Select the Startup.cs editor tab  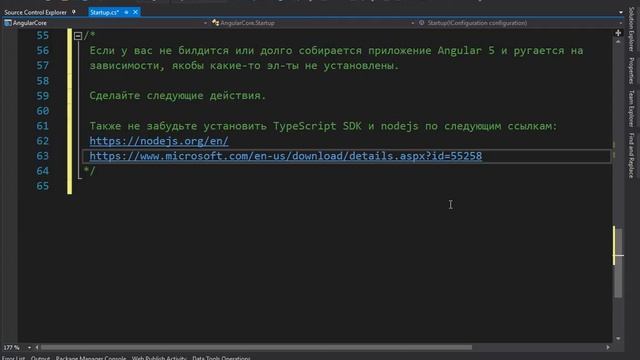(104, 13)
